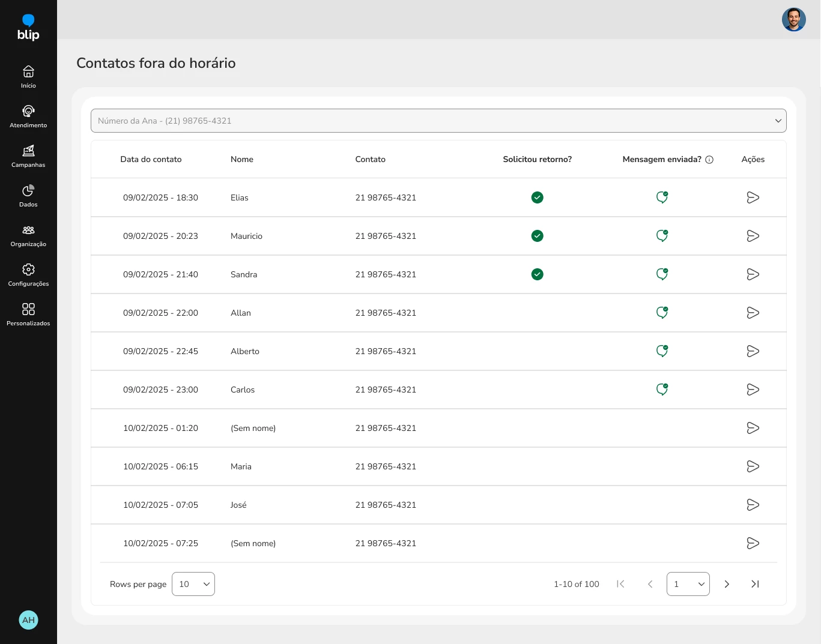Send message for 10/02/2025 - 07:25 contact
Screen dimensions: 821x644
pos(753,543)
